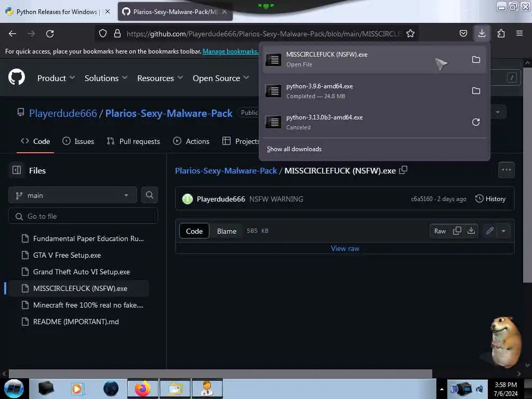This screenshot has width=532, height=399.
Task: Open Playerdude666 owner link in title
Action: click(63, 113)
